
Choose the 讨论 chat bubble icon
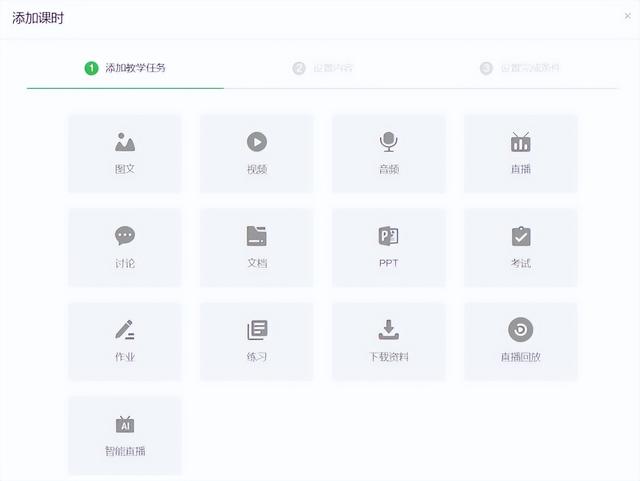coord(125,236)
